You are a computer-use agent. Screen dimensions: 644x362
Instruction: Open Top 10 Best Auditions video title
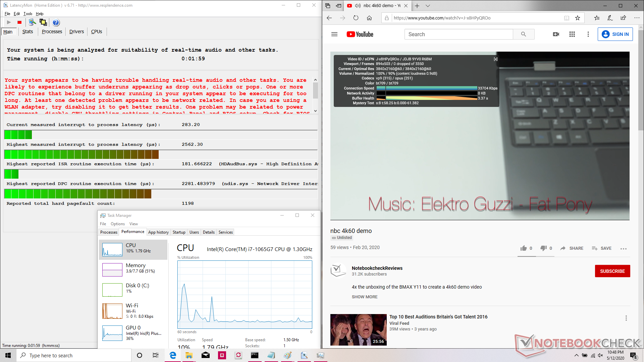438,317
